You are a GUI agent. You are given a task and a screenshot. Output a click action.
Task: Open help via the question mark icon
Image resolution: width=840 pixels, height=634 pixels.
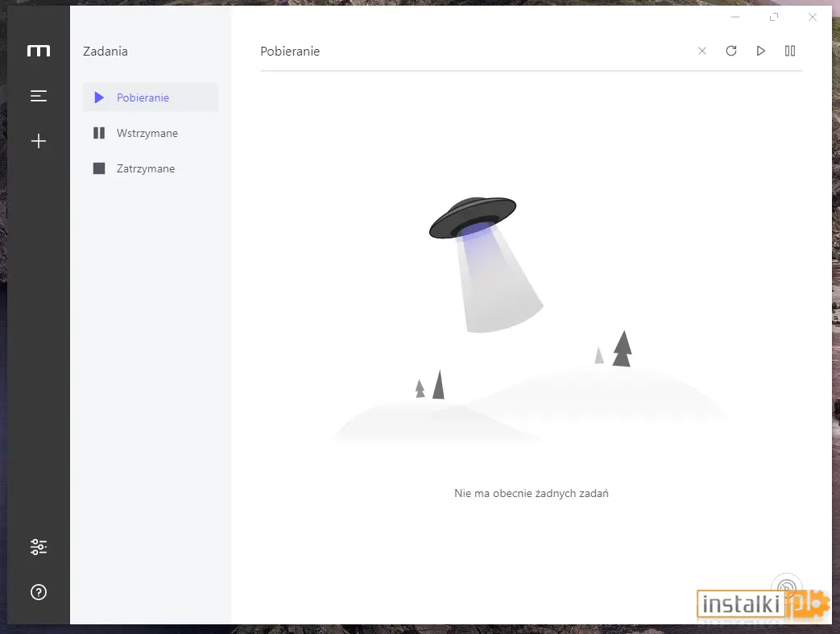point(39,592)
